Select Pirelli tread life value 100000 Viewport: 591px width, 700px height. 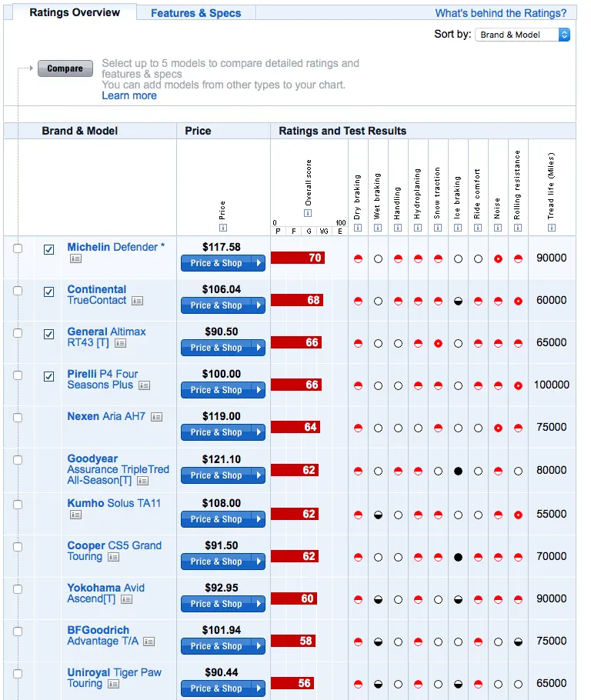pyautogui.click(x=552, y=385)
